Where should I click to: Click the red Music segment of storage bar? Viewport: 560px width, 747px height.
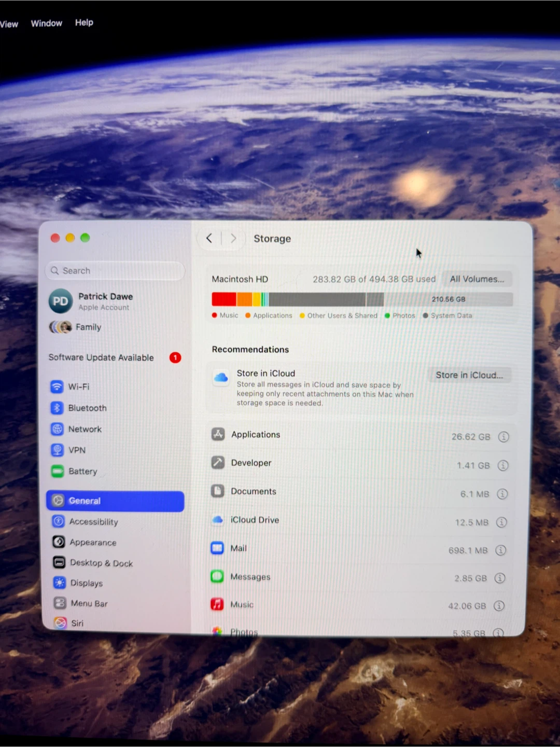224,299
